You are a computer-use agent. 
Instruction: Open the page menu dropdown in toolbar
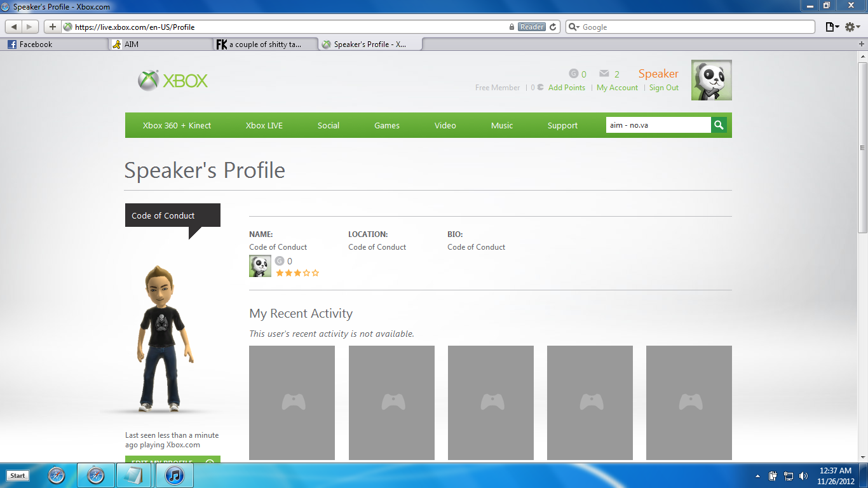point(832,27)
